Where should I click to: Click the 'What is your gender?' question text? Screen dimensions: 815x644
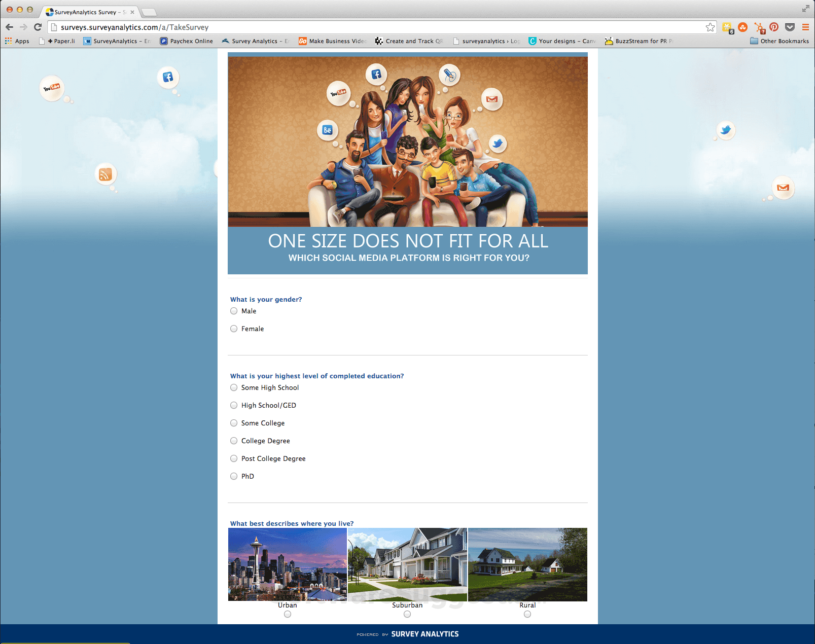[266, 299]
